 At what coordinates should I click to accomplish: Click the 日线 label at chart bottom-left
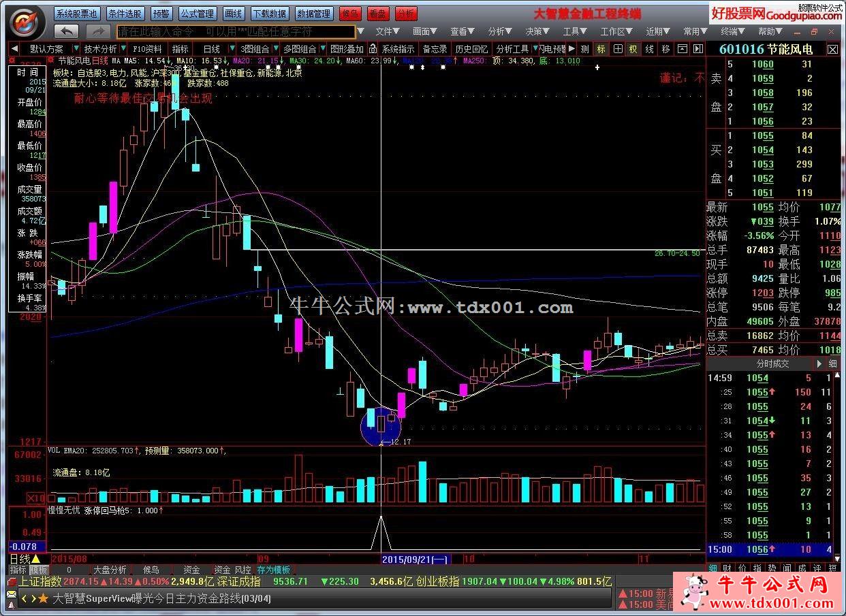click(x=19, y=559)
